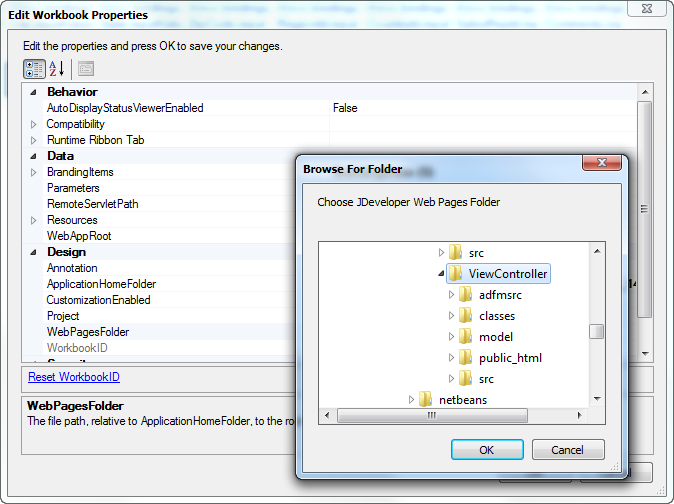Select the ViewController folder icon

(455, 274)
